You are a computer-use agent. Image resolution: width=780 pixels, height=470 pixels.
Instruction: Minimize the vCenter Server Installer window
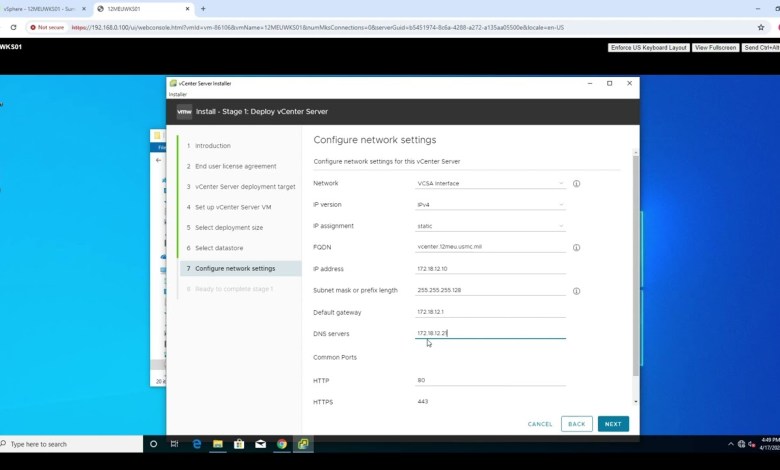(x=590, y=84)
